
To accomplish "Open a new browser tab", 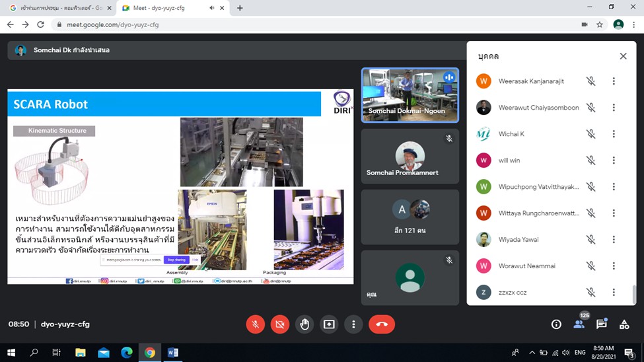I will 240,8.
